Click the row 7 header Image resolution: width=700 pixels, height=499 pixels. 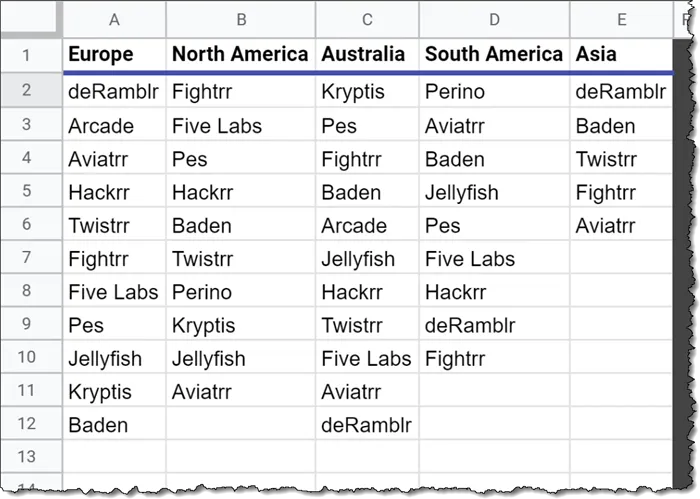point(27,259)
